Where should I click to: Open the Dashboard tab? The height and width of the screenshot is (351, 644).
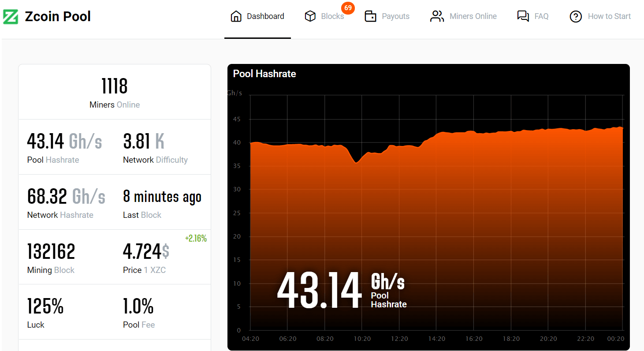coord(257,17)
